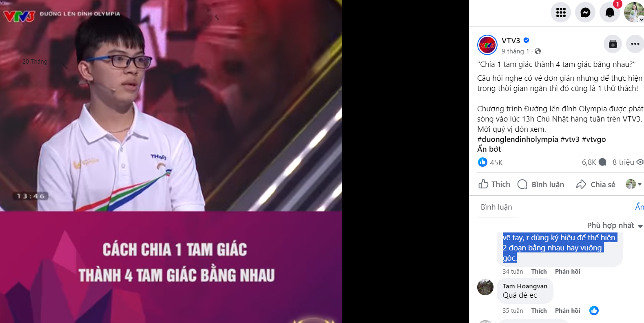
Task: Click the Chia sẻ share action
Action: coord(596,184)
